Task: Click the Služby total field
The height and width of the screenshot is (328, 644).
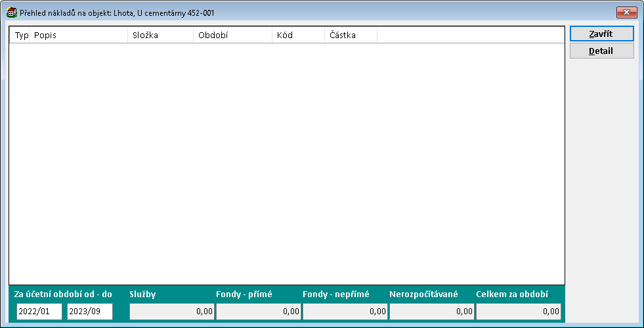Action: point(172,312)
